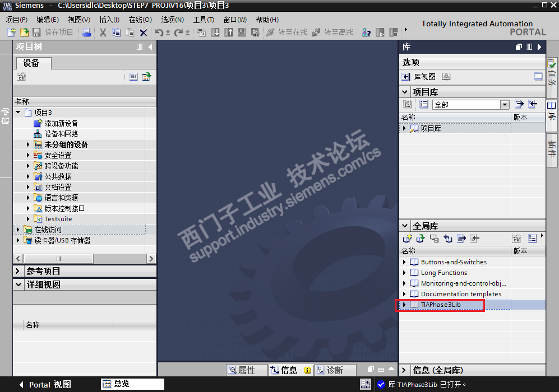Click collapse-all icon in project library toolbar
This screenshot has width=559, height=392.
(x=533, y=104)
